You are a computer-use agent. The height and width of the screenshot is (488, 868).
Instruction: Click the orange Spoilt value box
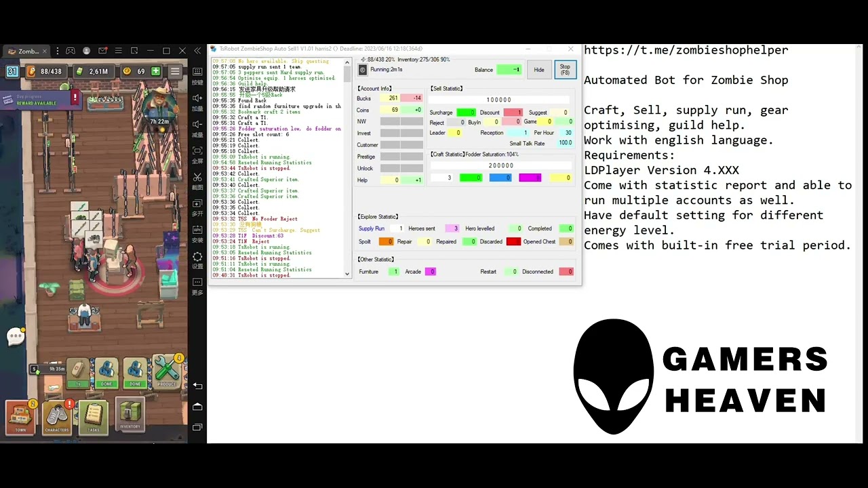386,241
